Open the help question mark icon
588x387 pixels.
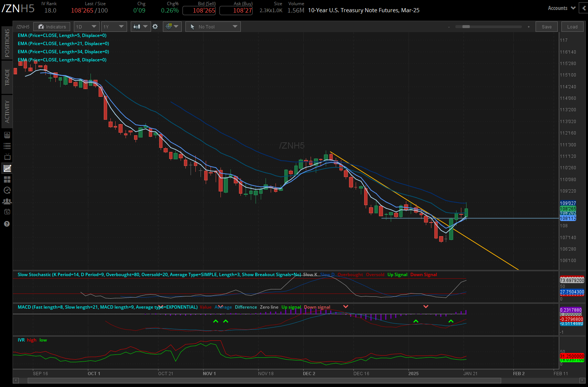(x=7, y=224)
